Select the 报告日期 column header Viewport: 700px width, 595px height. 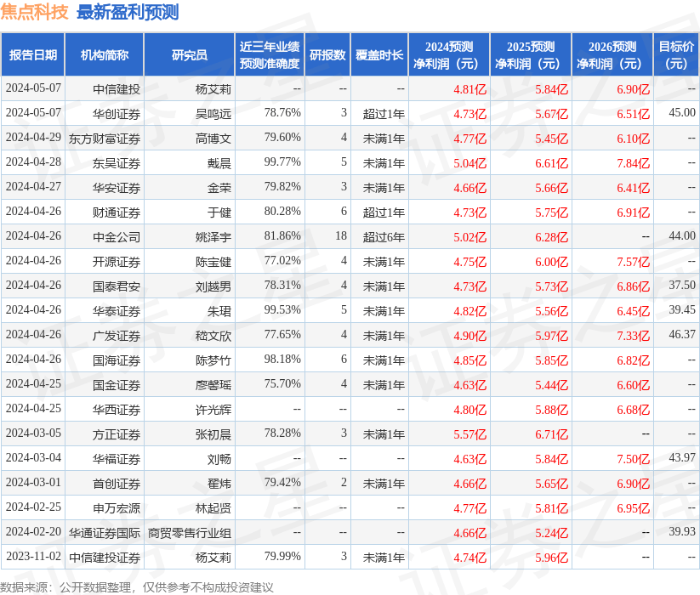pos(33,55)
